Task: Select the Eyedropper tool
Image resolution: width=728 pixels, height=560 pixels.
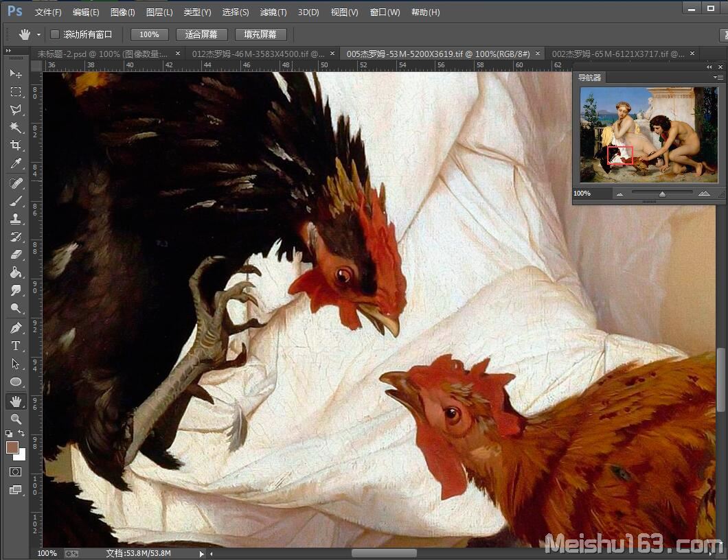Action: [x=15, y=163]
